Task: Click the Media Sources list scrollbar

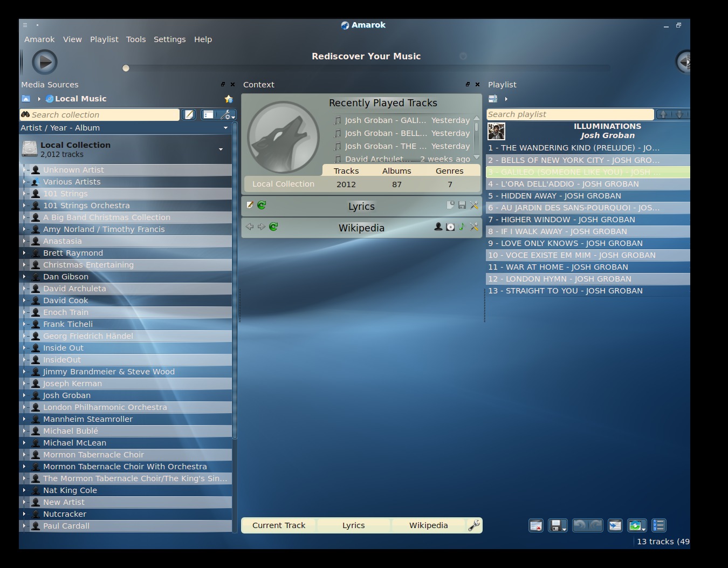Action: 235,280
